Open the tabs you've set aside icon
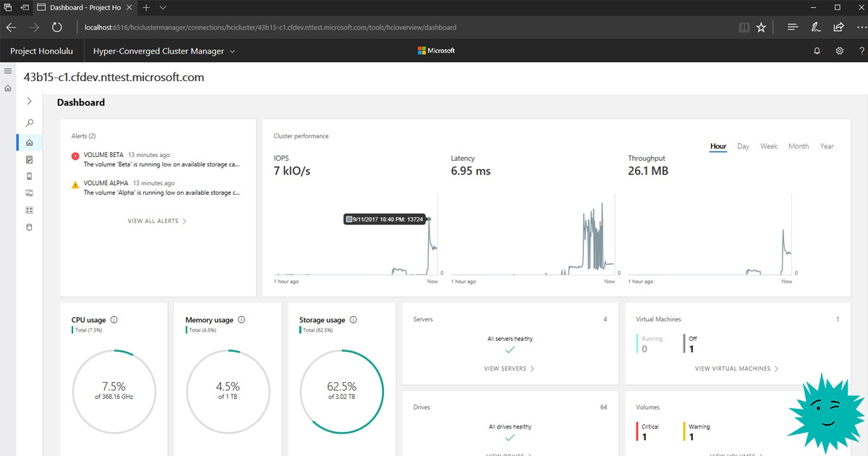The width and height of the screenshot is (868, 456). pos(7,7)
